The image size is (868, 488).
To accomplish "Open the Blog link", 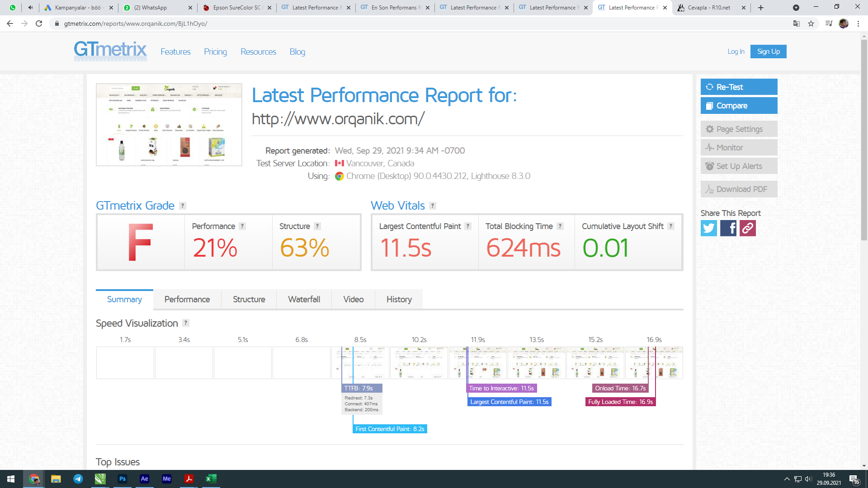I will point(297,52).
